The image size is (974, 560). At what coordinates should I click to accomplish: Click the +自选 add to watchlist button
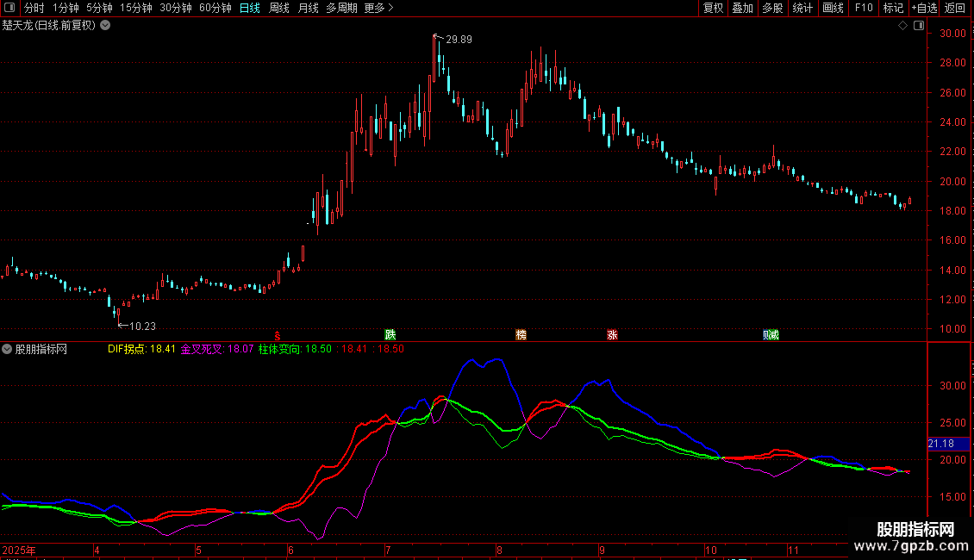coord(924,8)
